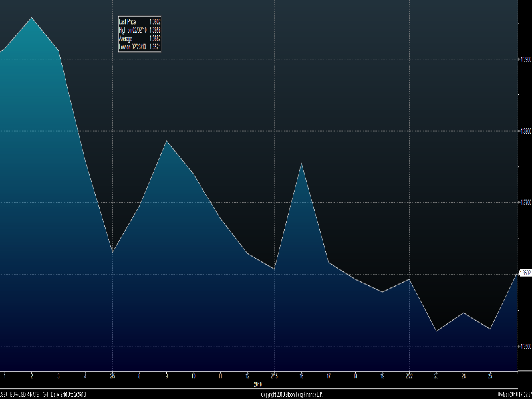Select the High on 02/02/10 legend row
This screenshot has width=532, height=399.
point(140,30)
